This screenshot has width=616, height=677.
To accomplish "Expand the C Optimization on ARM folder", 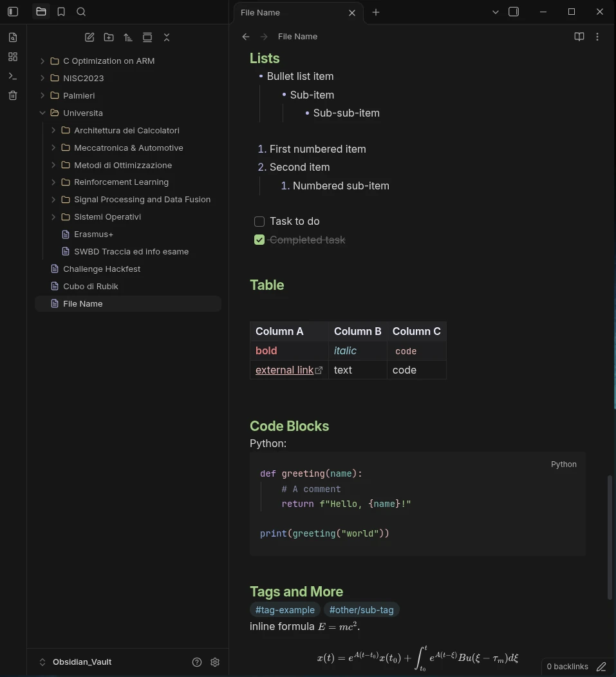I will click(x=42, y=61).
